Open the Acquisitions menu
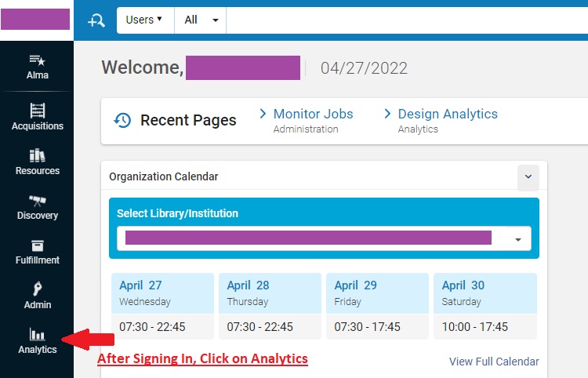The image size is (588, 378). click(x=37, y=117)
